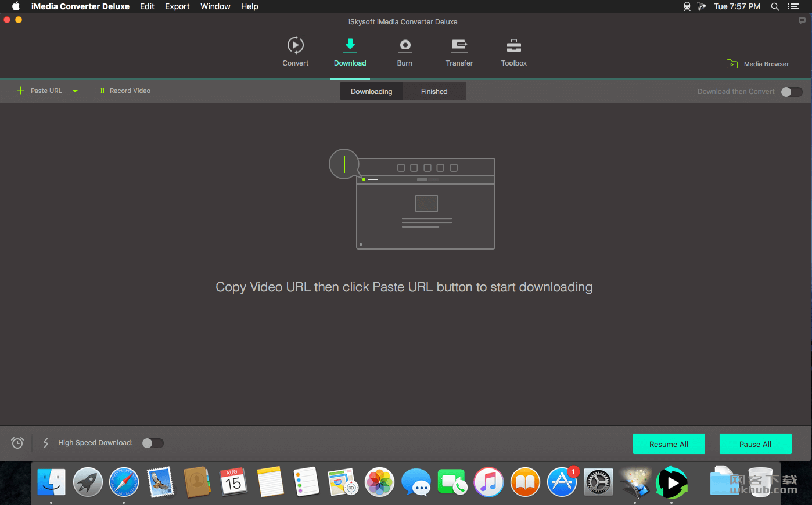Enable High Speed Download switch
The width and height of the screenshot is (812, 505).
click(x=153, y=443)
